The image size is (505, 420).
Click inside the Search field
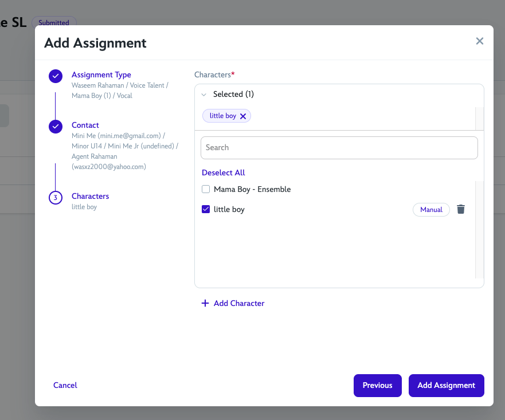click(339, 147)
